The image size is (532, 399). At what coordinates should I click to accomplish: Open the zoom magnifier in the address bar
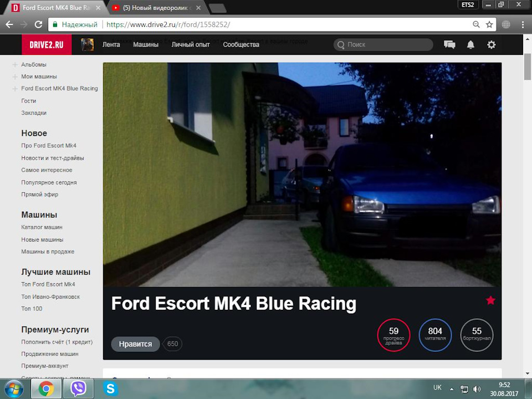[x=477, y=24]
